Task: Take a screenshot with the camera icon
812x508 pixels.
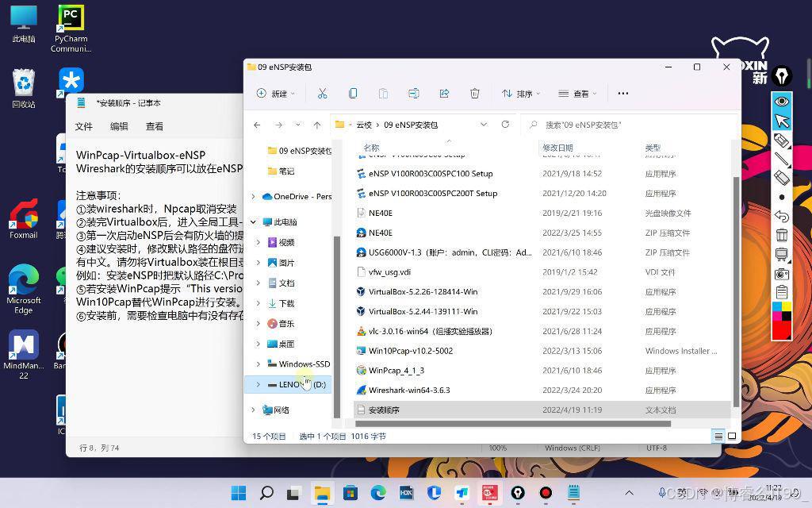Action: pyautogui.click(x=781, y=273)
